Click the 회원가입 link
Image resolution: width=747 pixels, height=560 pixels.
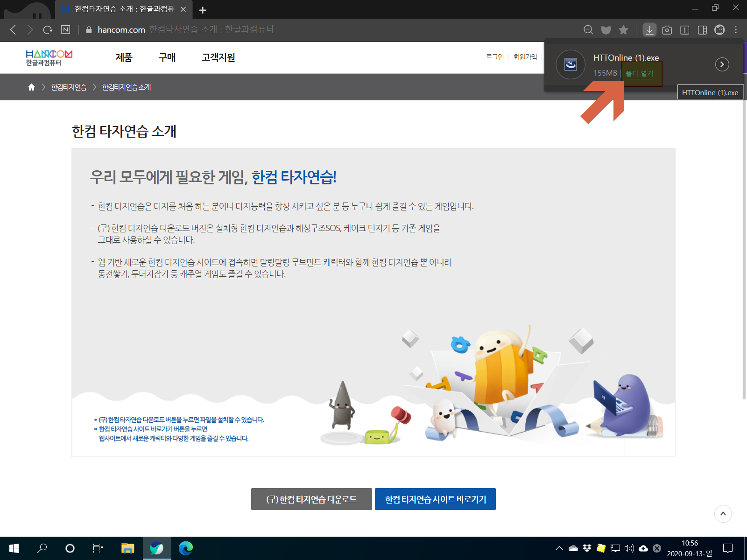click(x=525, y=57)
